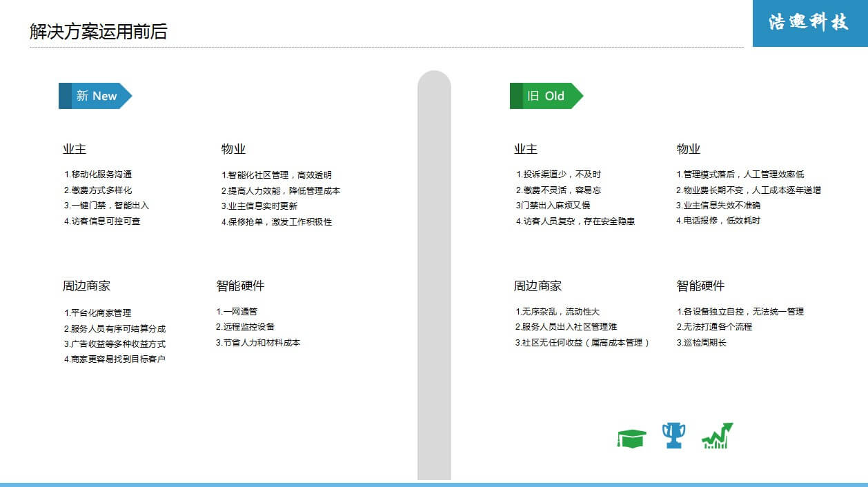
Task: Select the item 2.远程监控设备
Action: tap(245, 326)
